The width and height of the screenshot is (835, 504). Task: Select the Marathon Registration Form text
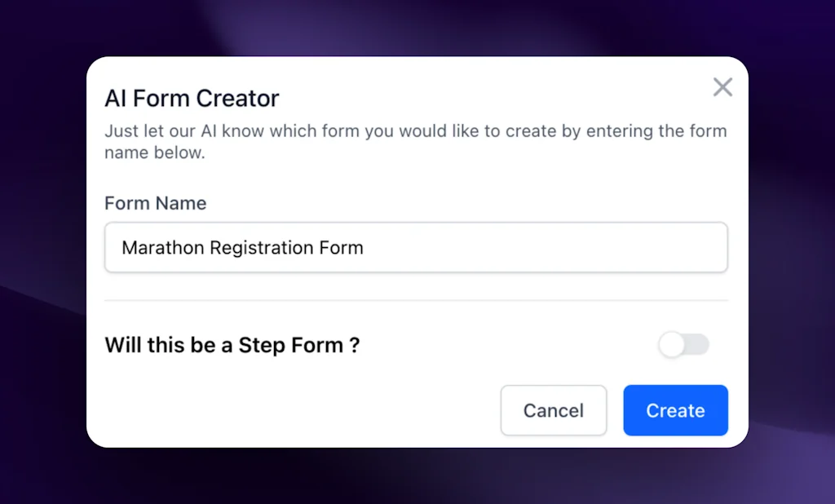pyautogui.click(x=241, y=247)
